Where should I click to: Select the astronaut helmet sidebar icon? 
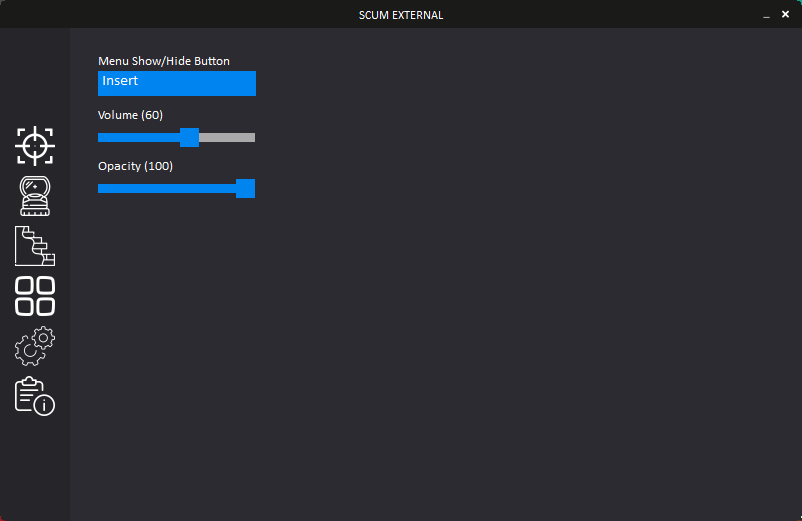coord(35,196)
